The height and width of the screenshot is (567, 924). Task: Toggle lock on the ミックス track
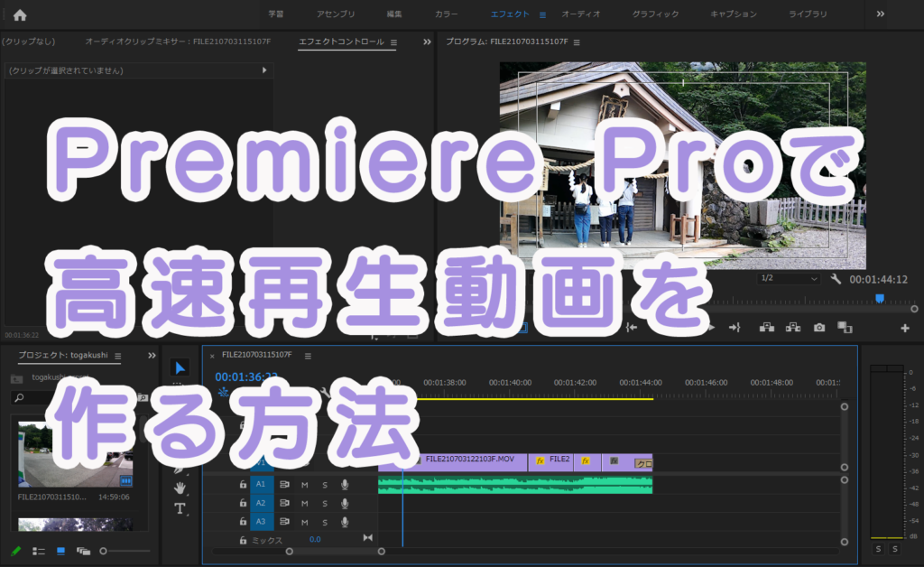pos(243,540)
